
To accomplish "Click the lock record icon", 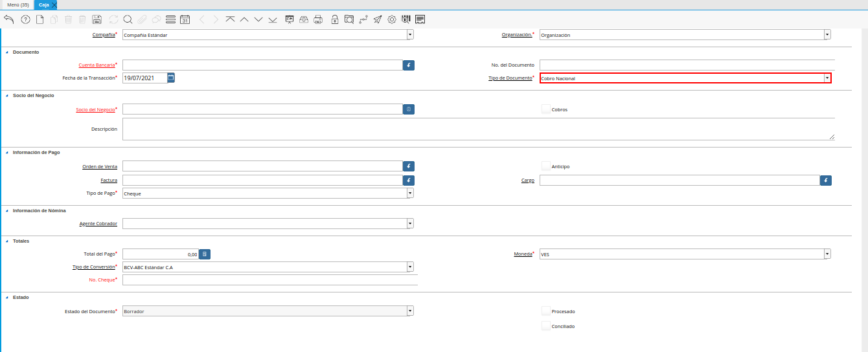I will click(335, 19).
